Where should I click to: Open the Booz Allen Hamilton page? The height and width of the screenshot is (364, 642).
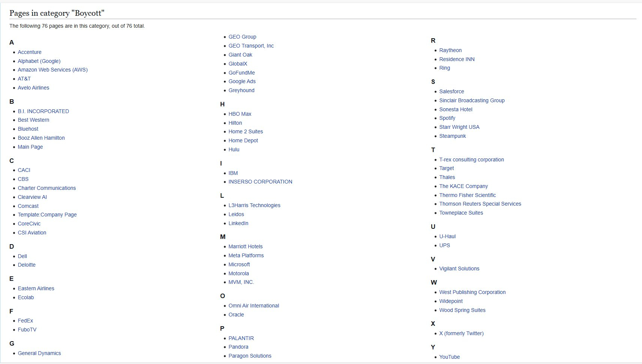[x=41, y=138]
